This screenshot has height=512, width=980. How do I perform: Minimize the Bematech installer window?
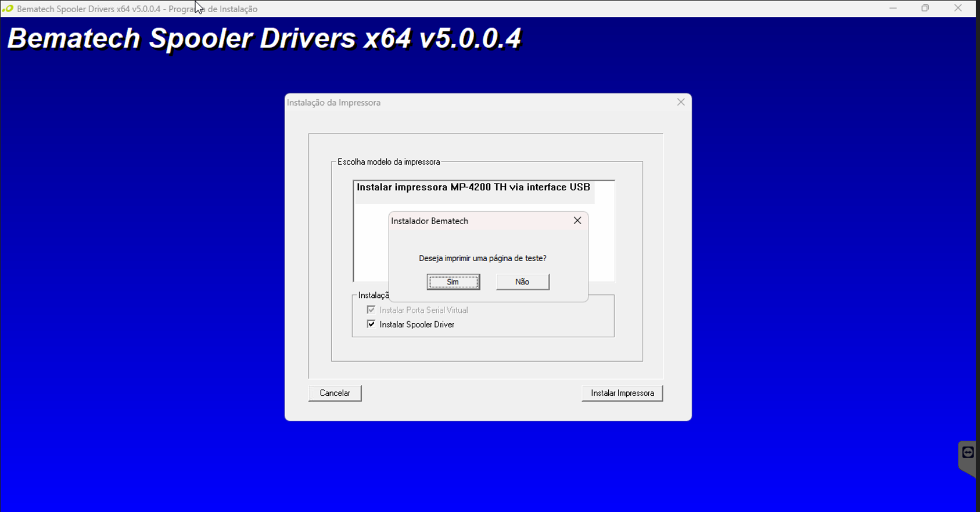[x=893, y=8]
